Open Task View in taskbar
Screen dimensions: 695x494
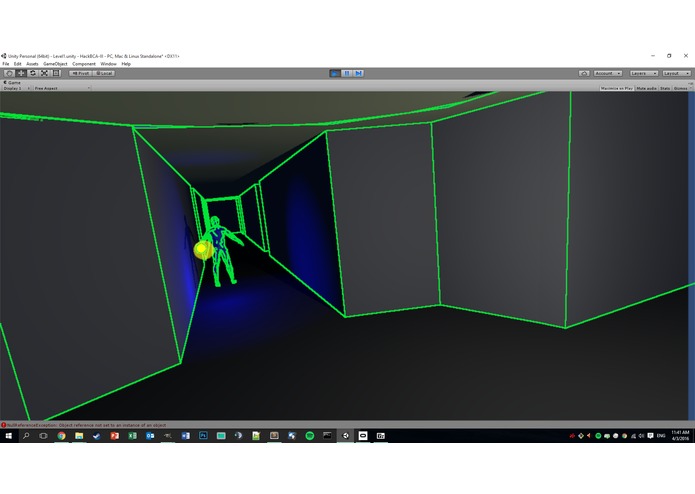43,436
